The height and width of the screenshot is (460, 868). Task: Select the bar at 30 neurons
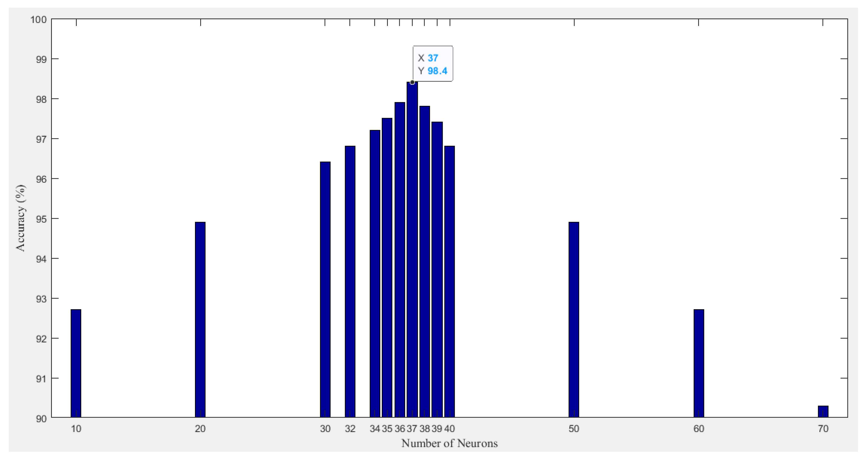pos(325,289)
